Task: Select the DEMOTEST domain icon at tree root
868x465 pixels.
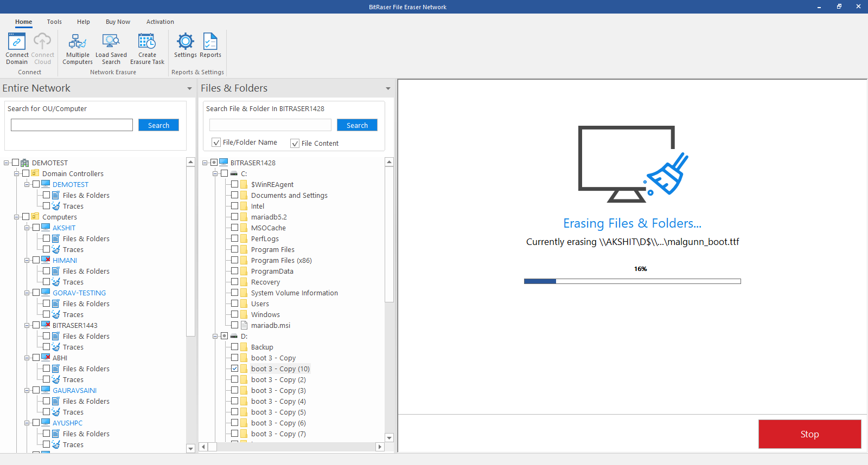Action: tap(25, 163)
